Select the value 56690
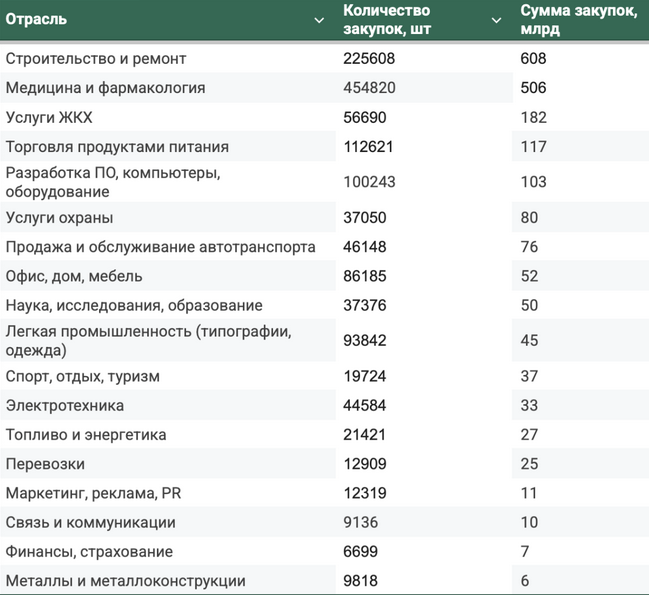This screenshot has width=649, height=595. (365, 118)
